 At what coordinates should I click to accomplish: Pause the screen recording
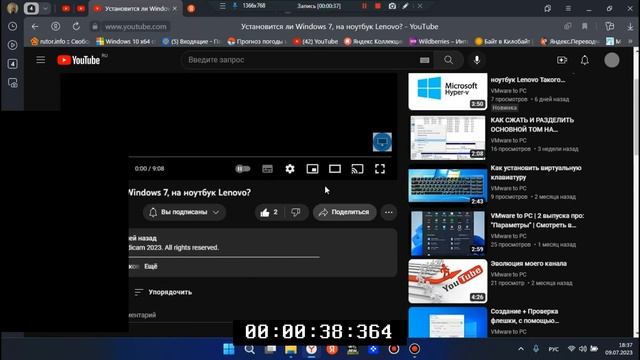(364, 6)
